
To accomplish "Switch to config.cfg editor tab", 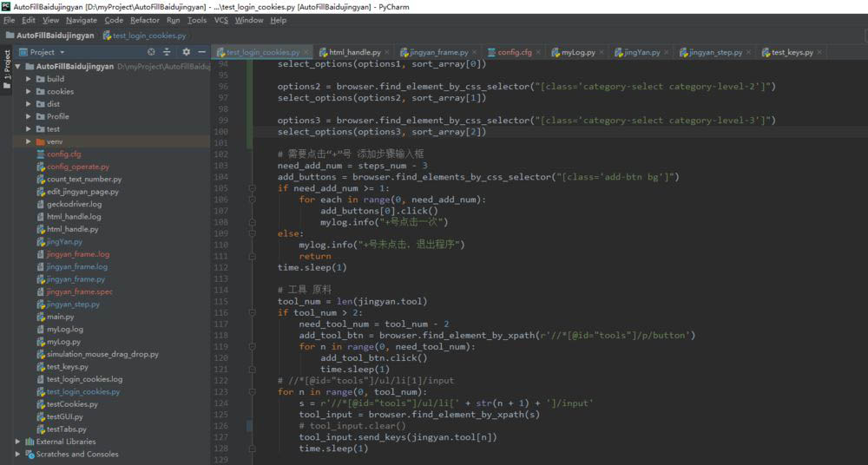I will 514,53.
